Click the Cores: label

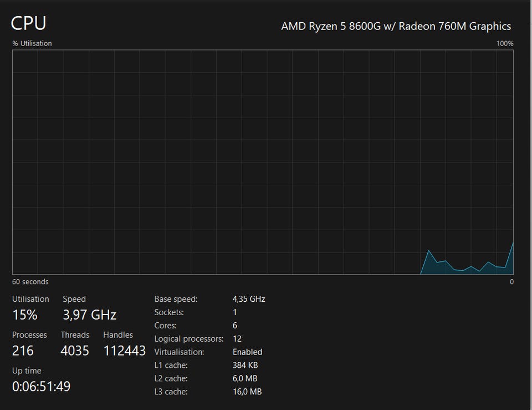pos(165,326)
